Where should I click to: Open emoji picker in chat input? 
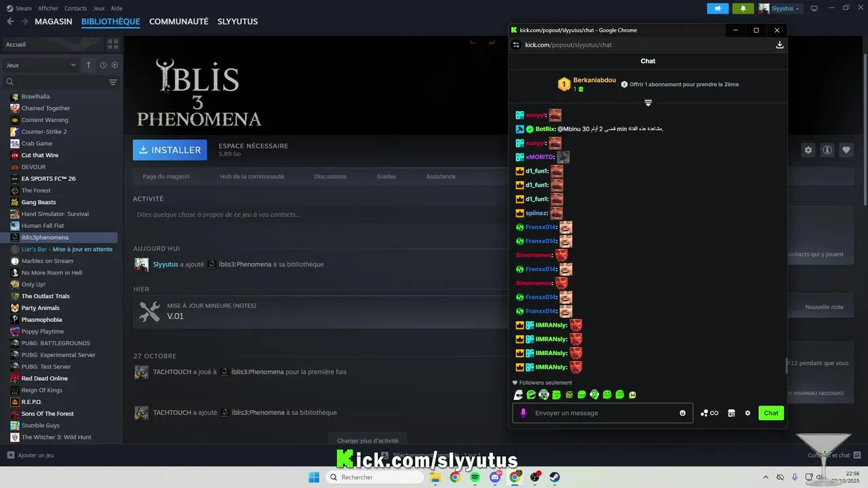tap(682, 413)
